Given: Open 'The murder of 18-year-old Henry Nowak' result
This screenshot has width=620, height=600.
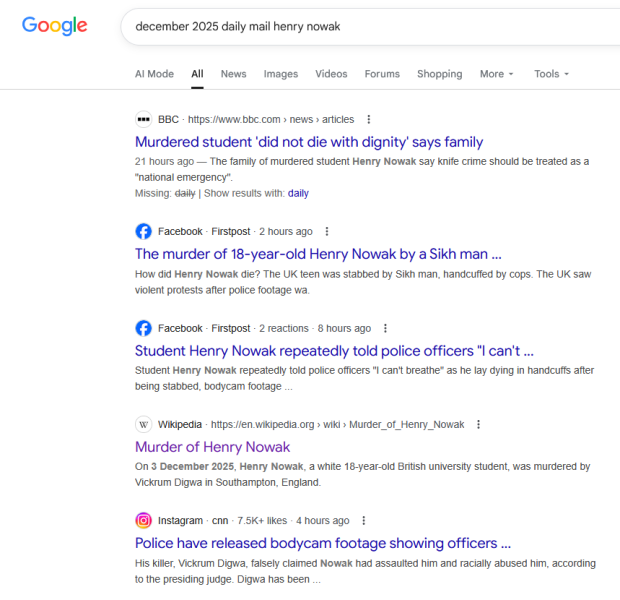Looking at the screenshot, I should tap(318, 254).
